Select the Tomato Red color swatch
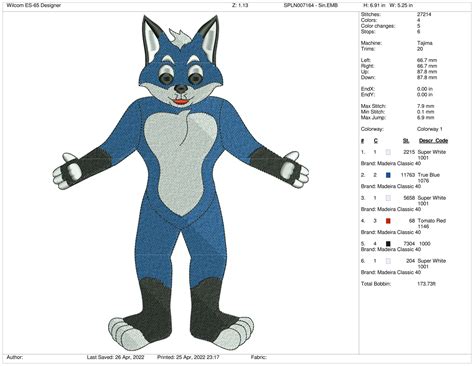This screenshot has height=366, width=474. (x=388, y=221)
